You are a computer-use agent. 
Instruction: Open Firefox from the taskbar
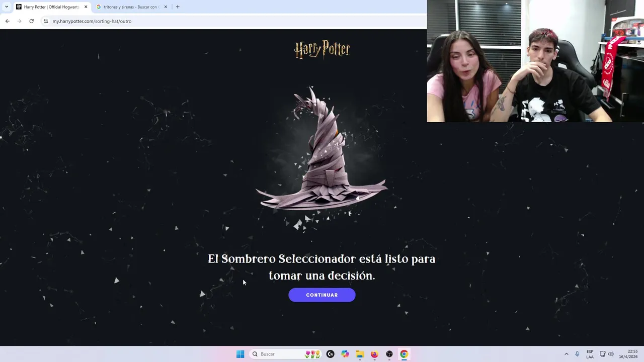[x=374, y=354]
